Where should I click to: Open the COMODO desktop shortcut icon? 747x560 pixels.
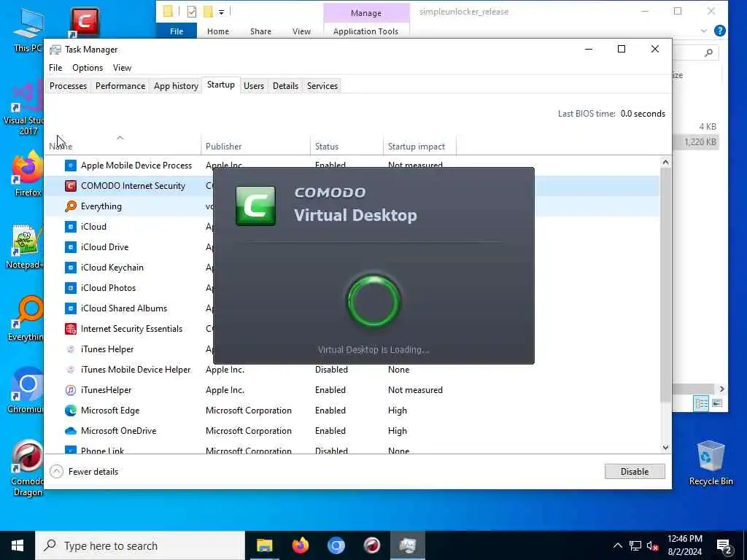pos(85,21)
